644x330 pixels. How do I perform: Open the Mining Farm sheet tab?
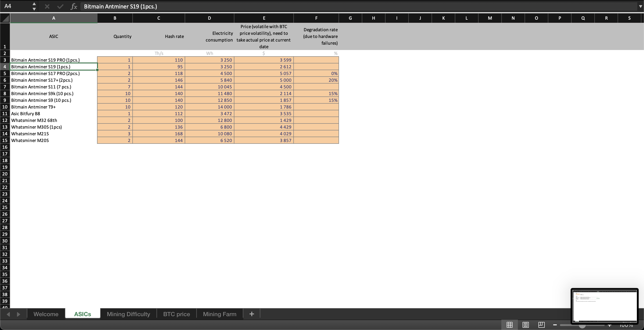coord(220,314)
